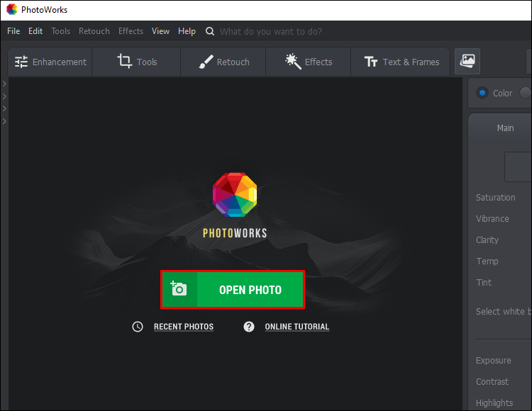Click the question mark tutorial icon
532x411 pixels.
249,327
